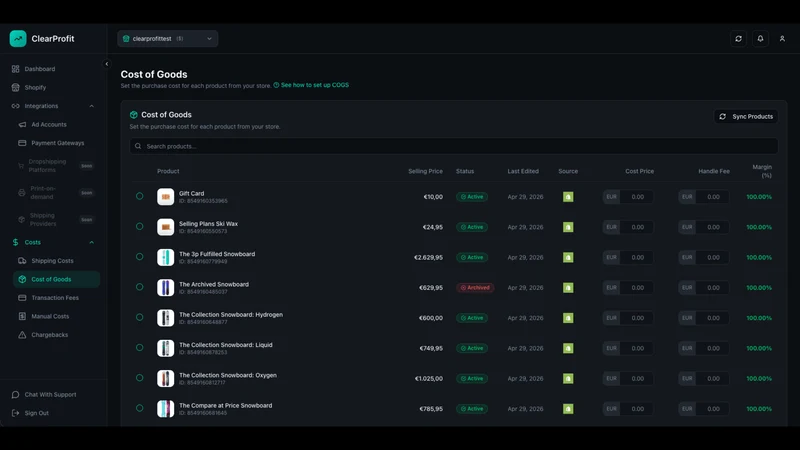Screen dimensions: 800x450
Task: Open the notifications bell
Action: click(760, 38)
